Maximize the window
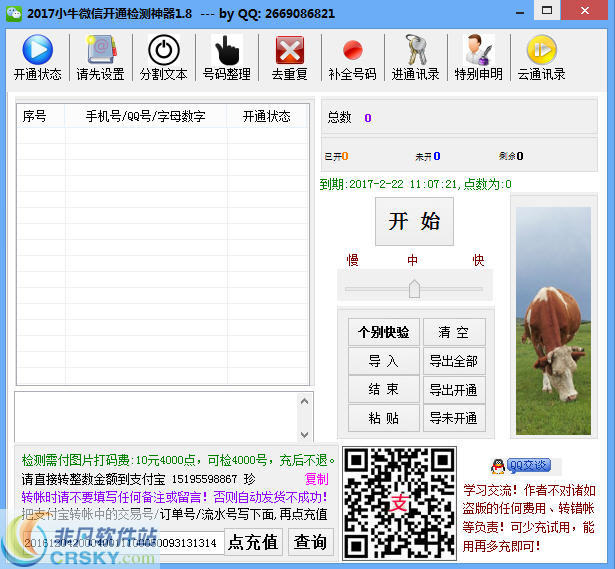 tap(547, 10)
